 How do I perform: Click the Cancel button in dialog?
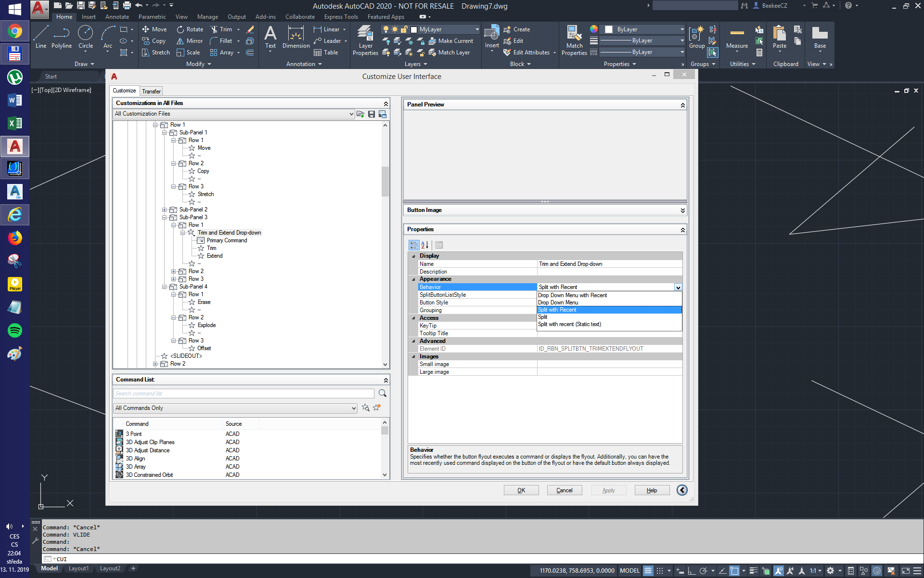(564, 490)
